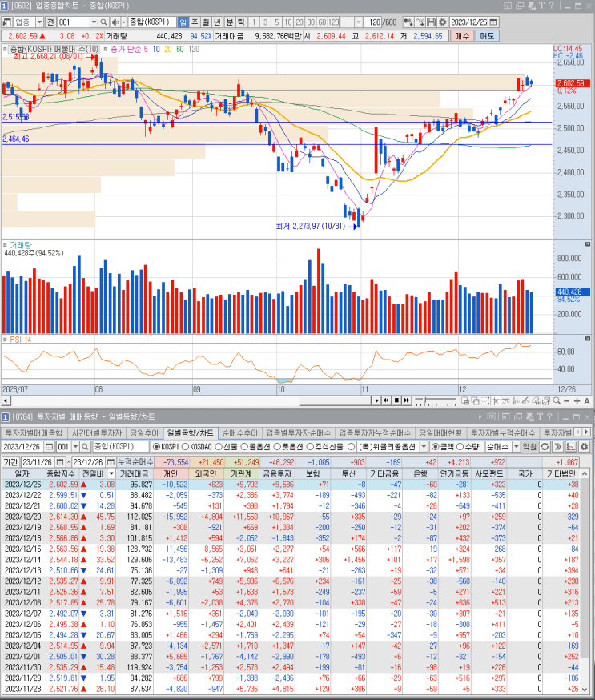Click the chart magnifier zoom icon at bottom right
The height and width of the screenshot is (700, 595).
[x=557, y=401]
